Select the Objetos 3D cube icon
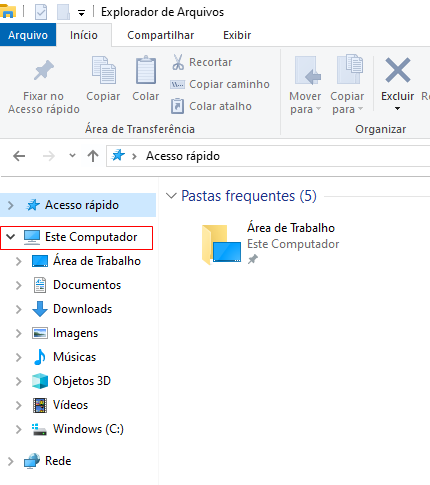 [40, 381]
